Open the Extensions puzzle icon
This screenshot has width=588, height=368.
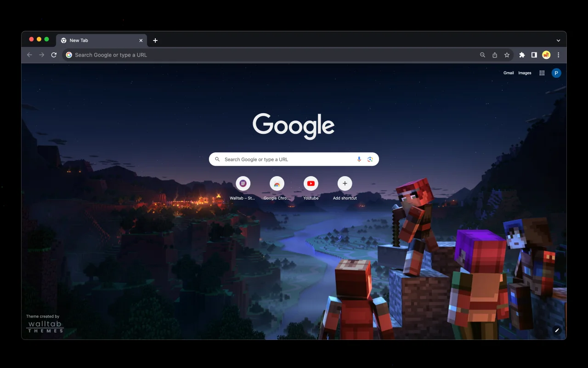click(x=522, y=55)
